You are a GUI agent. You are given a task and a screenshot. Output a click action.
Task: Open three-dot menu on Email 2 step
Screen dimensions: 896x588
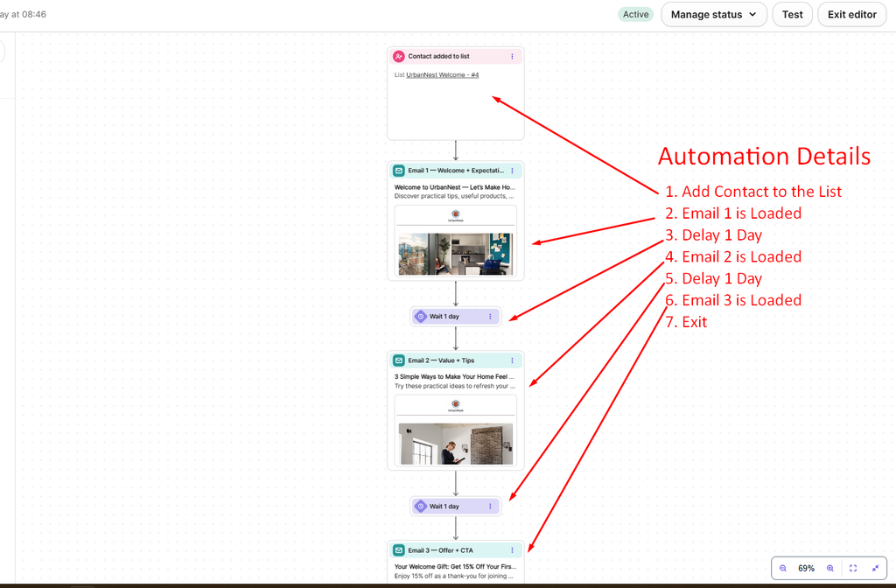tap(512, 360)
